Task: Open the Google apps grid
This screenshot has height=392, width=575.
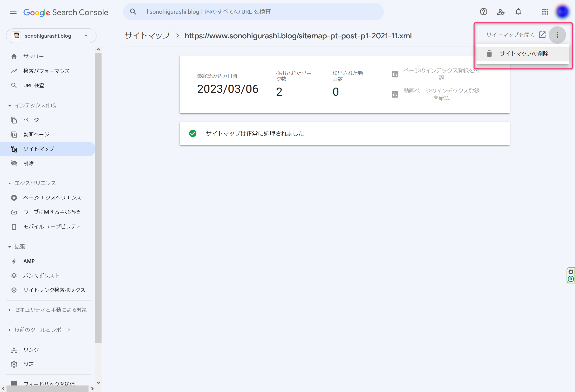Action: pyautogui.click(x=545, y=12)
